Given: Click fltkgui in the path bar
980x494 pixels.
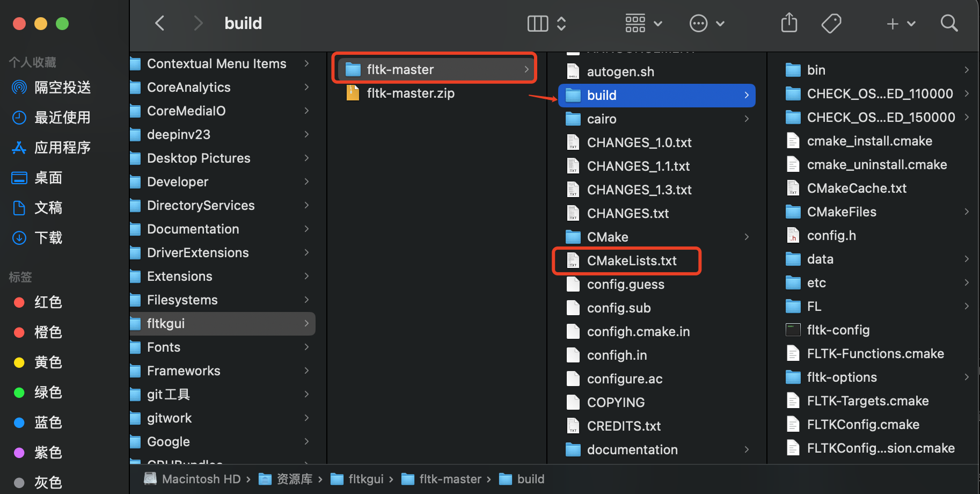Looking at the screenshot, I should click(357, 478).
